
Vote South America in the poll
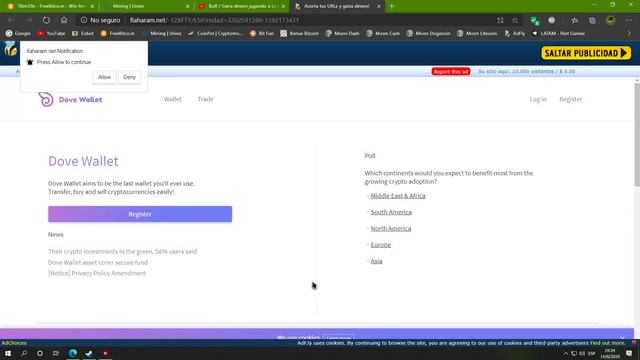[391, 212]
